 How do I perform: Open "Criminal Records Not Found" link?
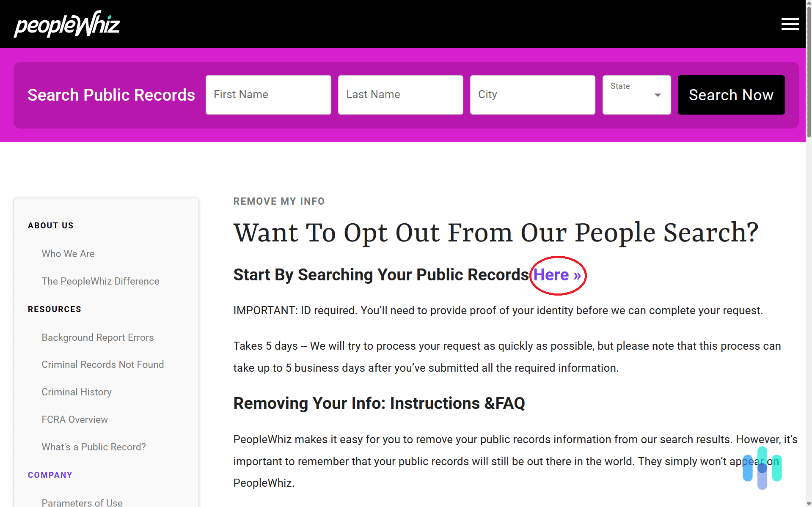pyautogui.click(x=103, y=364)
